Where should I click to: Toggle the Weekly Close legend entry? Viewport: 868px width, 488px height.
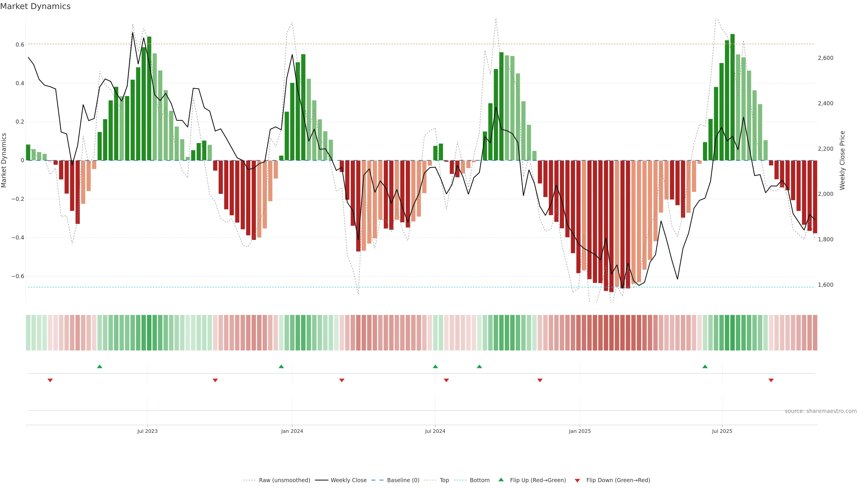(x=348, y=480)
